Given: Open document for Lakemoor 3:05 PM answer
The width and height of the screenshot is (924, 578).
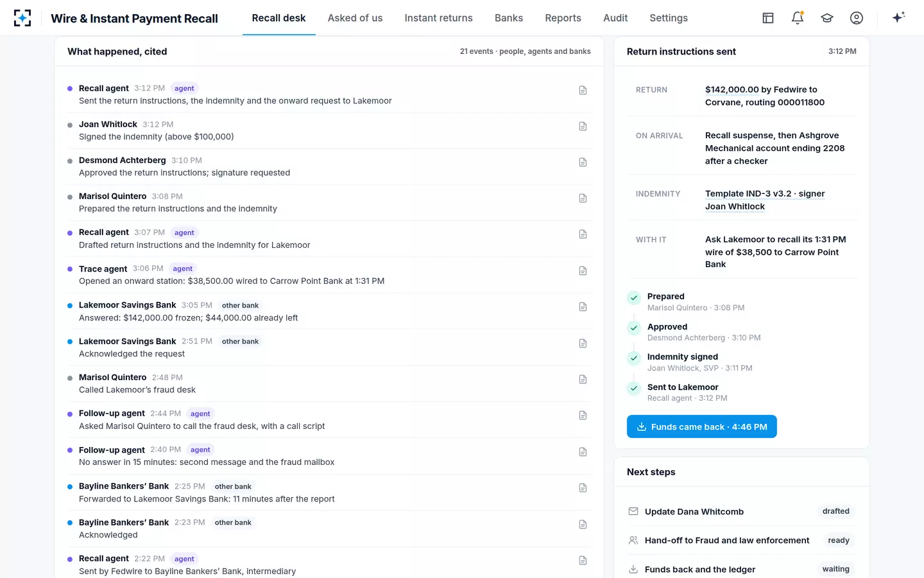Looking at the screenshot, I should coord(583,307).
